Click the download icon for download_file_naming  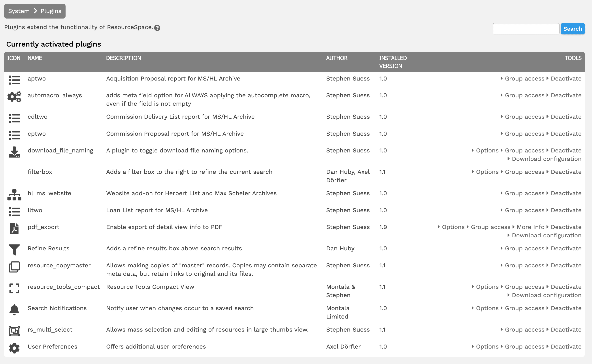pos(14,152)
